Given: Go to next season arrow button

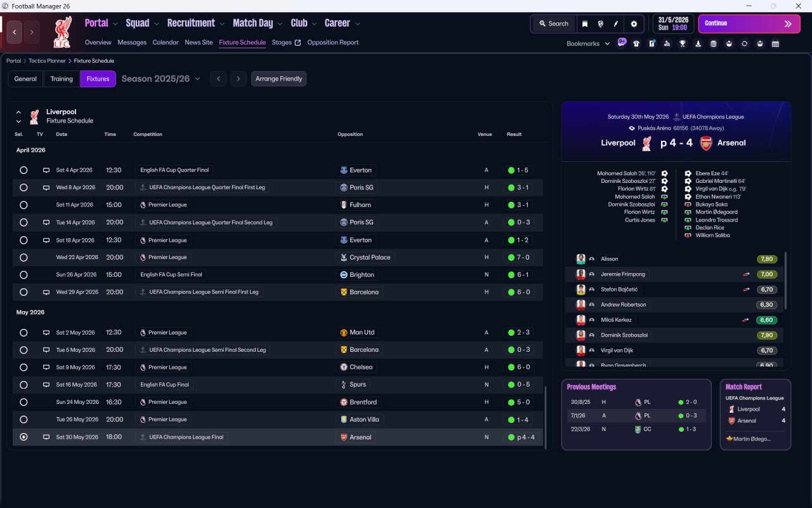Looking at the screenshot, I should tap(238, 79).
